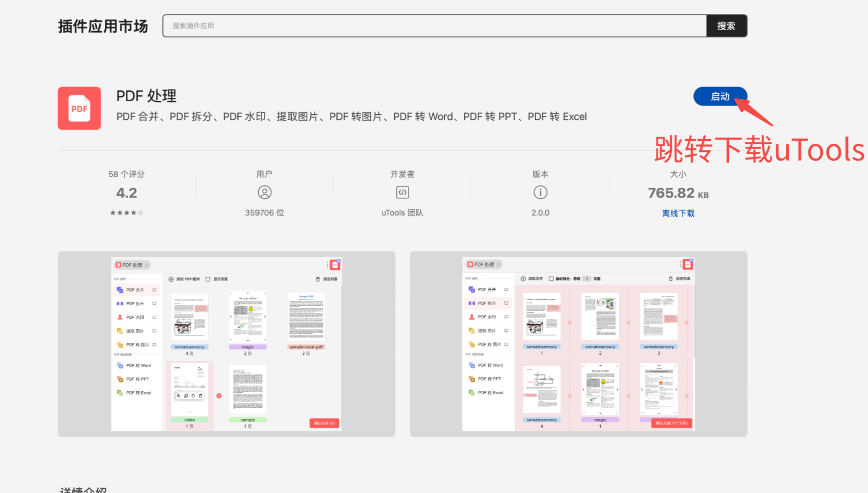Image resolution: width=868 pixels, height=493 pixels.
Task: Open the PDF 合并 screenshot thumbnail
Action: point(227,344)
